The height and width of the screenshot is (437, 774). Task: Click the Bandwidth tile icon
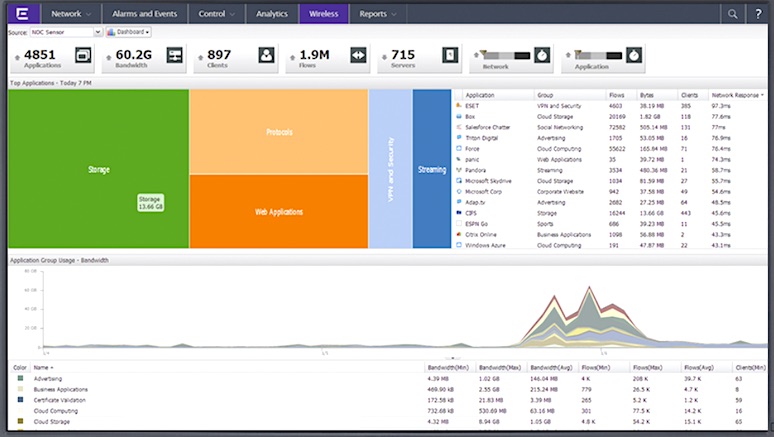tap(174, 57)
